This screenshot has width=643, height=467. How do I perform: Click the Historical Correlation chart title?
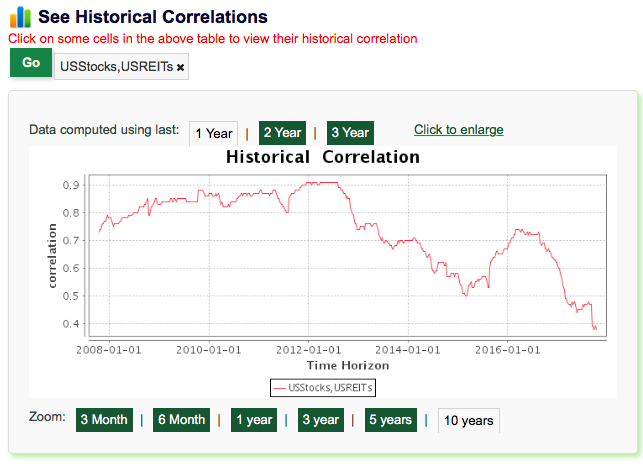click(x=323, y=157)
